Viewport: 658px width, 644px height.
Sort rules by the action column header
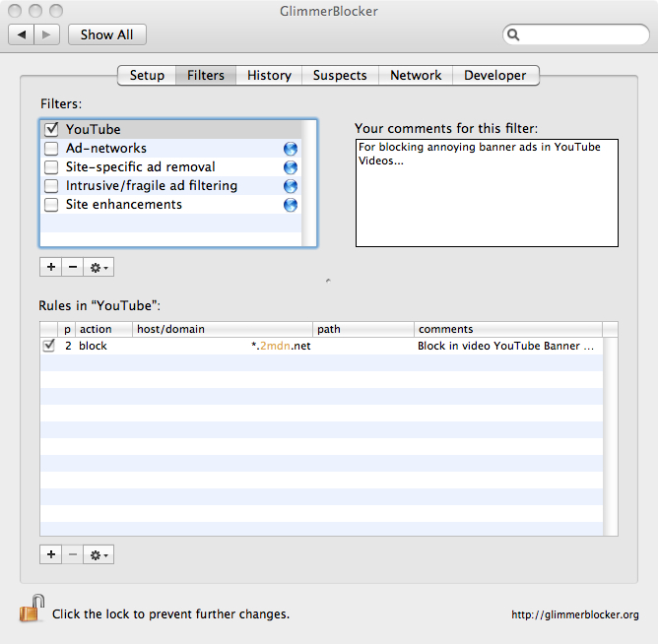click(x=104, y=329)
